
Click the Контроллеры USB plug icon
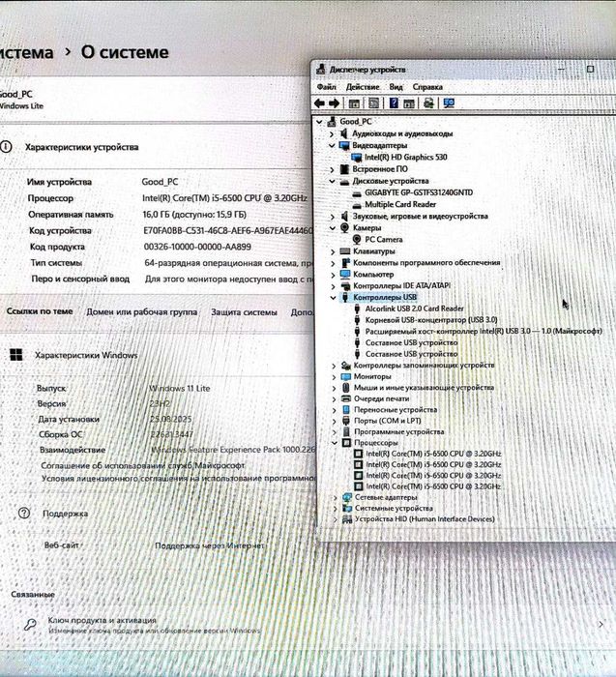345,298
